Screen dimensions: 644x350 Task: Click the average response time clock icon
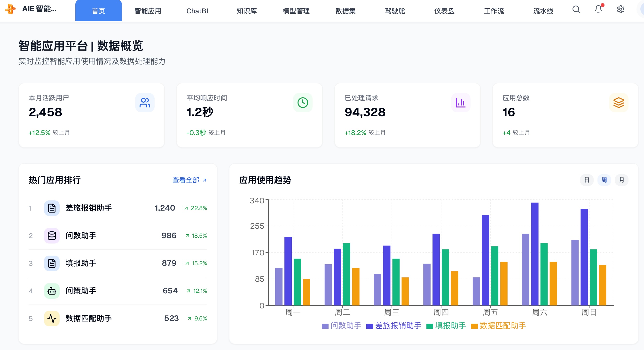[303, 102]
